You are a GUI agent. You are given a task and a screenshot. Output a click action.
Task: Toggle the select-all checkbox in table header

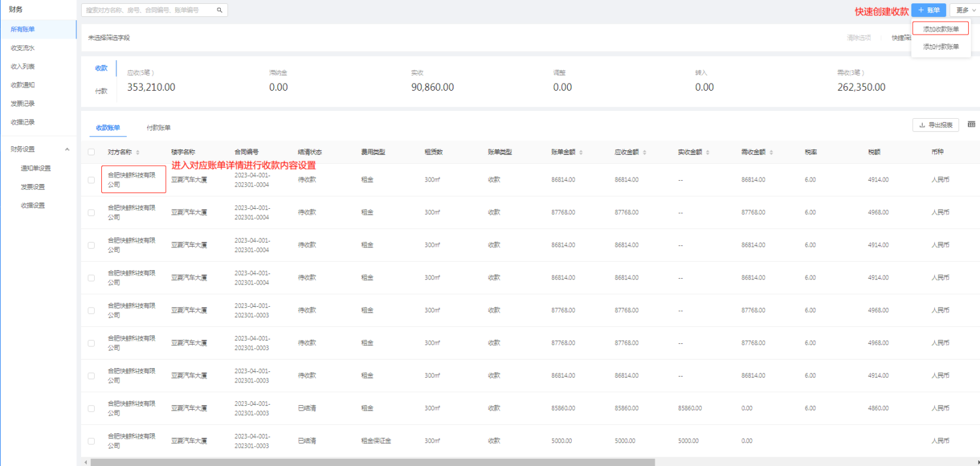click(91, 152)
